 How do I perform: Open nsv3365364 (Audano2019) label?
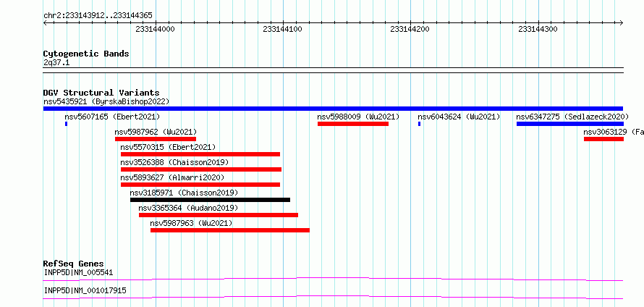coord(188,208)
